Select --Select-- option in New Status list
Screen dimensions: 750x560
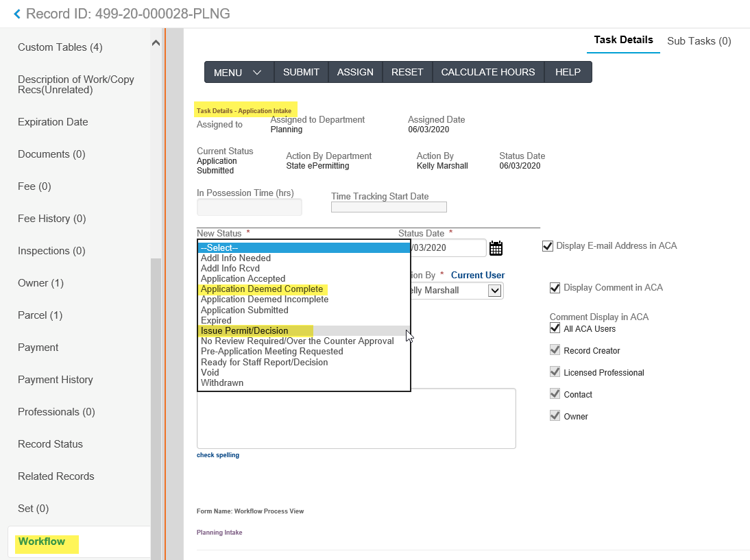click(304, 247)
